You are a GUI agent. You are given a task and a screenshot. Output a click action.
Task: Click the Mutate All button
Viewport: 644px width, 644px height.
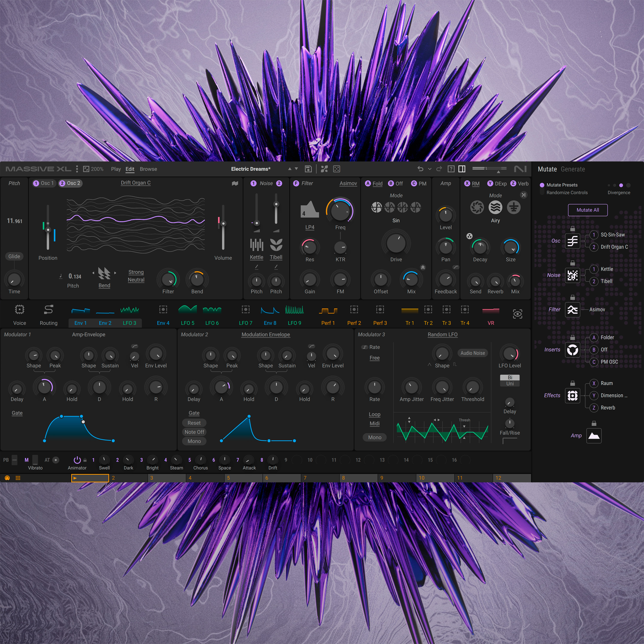pyautogui.click(x=588, y=210)
